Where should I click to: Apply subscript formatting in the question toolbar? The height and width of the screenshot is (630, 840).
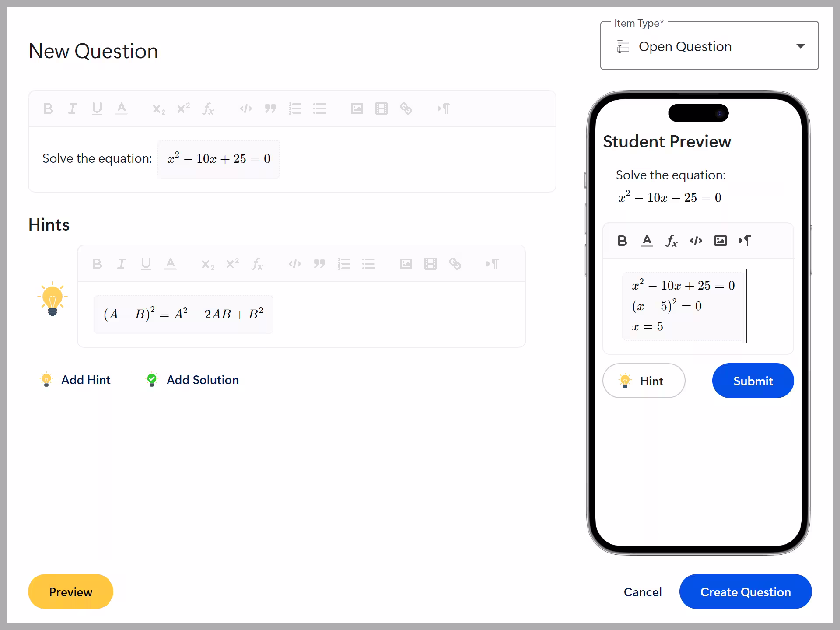point(158,108)
